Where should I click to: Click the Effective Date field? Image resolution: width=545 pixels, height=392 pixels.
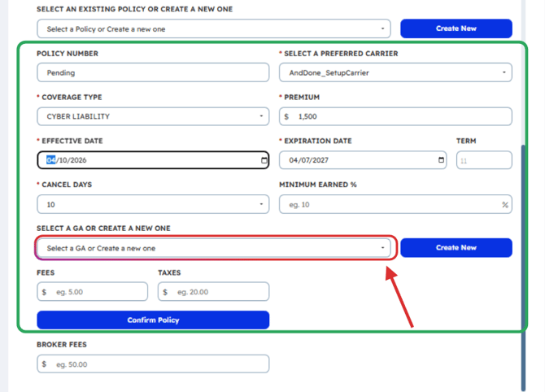point(146,160)
